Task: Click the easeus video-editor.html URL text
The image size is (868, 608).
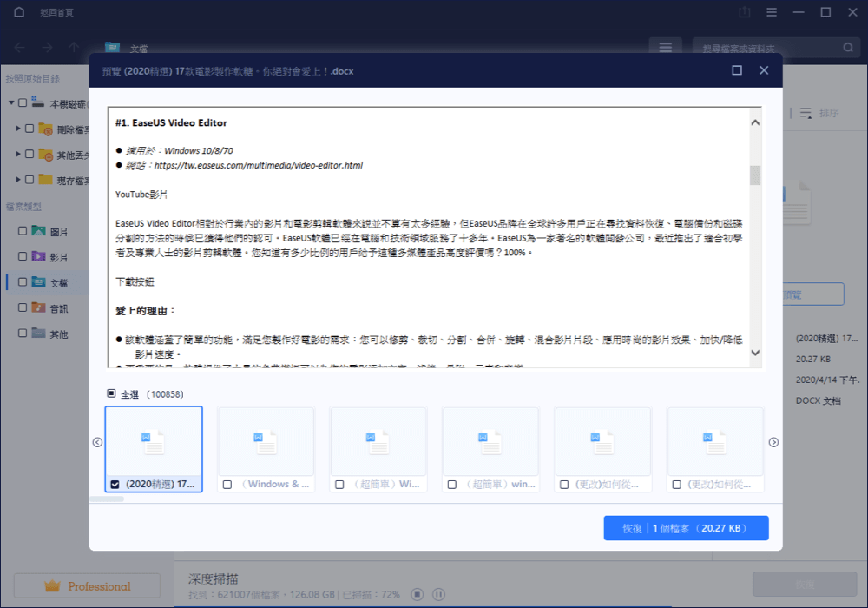Action: 259,165
